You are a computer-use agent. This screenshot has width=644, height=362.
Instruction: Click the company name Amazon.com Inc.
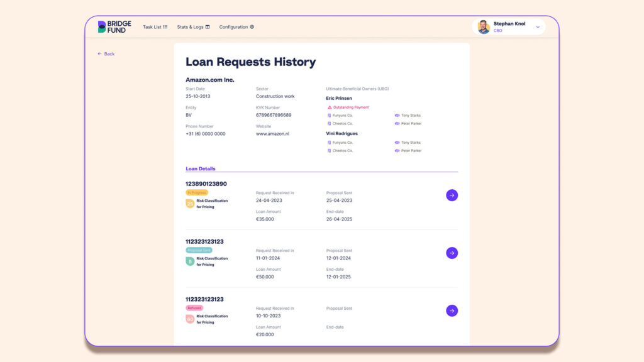pos(210,80)
